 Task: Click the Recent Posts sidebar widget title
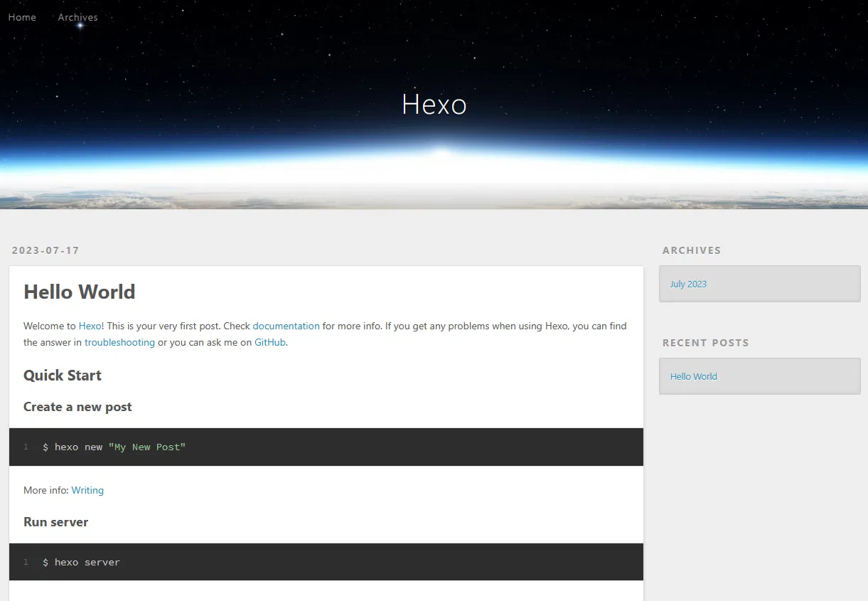[x=705, y=343]
